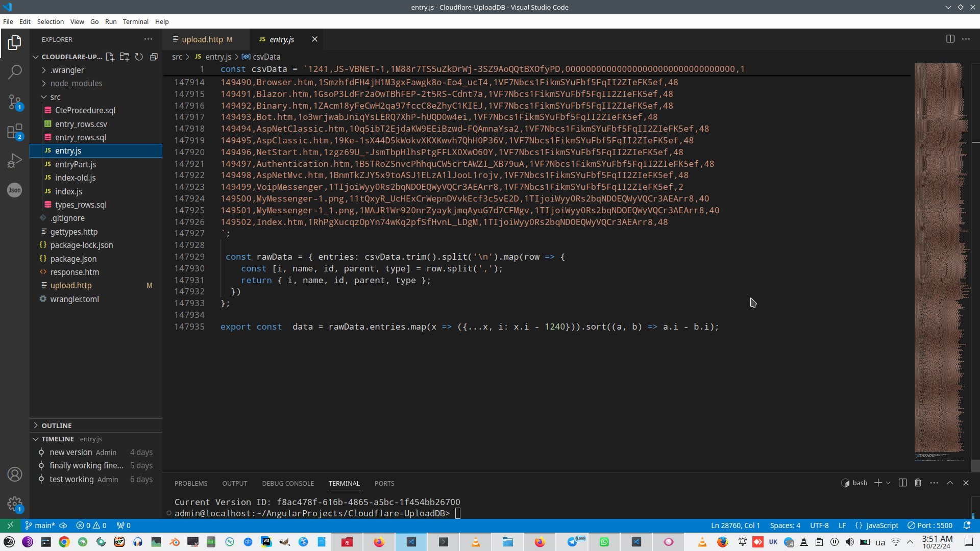Split the terminal pane
The image size is (980, 551).
tap(902, 483)
